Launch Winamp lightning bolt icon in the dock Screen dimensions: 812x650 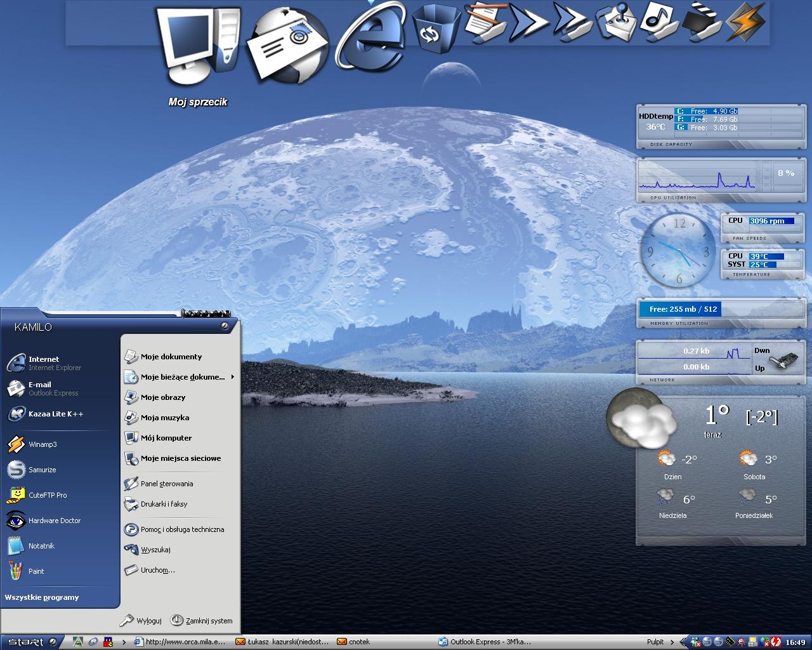(x=746, y=22)
